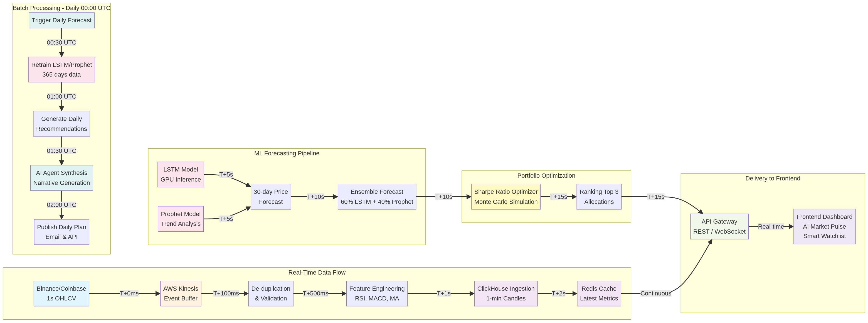Click the Binance/Coinbase 1s OHLCV node

(61, 293)
